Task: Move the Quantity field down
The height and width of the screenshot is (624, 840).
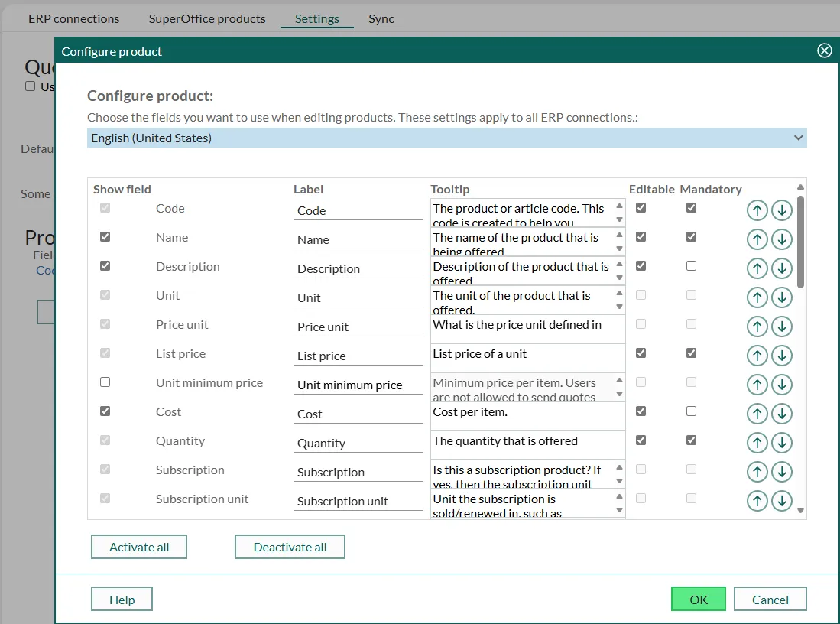Action: [781, 443]
